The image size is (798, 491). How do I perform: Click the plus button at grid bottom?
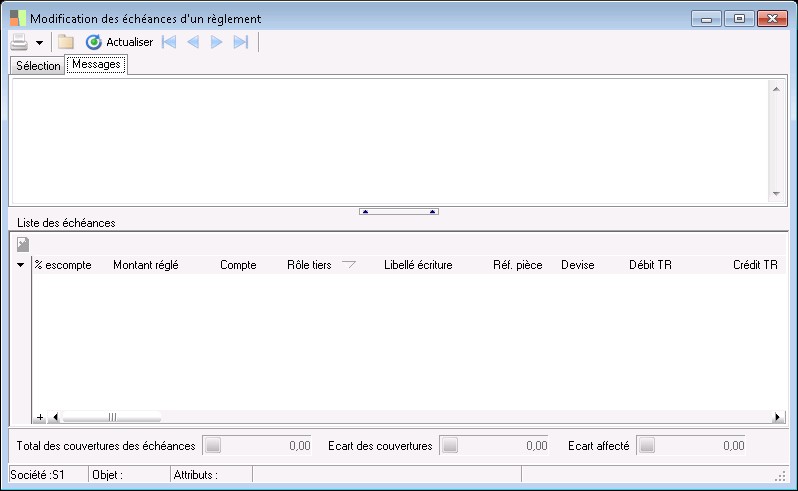pyautogui.click(x=40, y=418)
